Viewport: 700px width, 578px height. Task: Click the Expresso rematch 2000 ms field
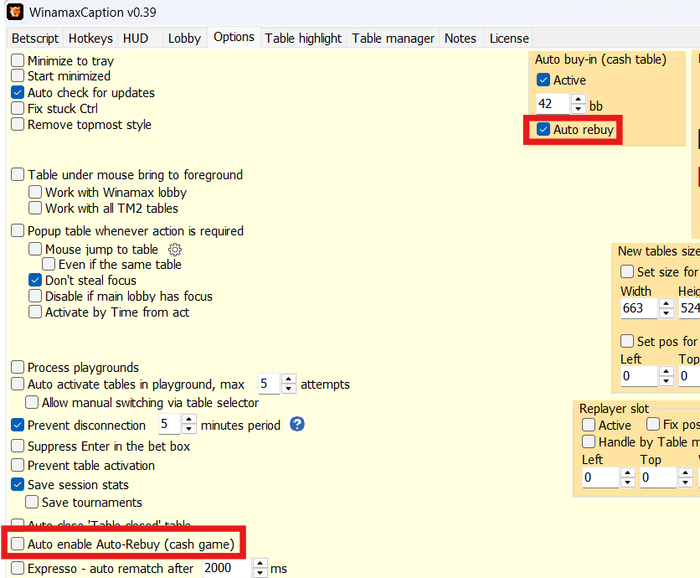tap(227, 568)
